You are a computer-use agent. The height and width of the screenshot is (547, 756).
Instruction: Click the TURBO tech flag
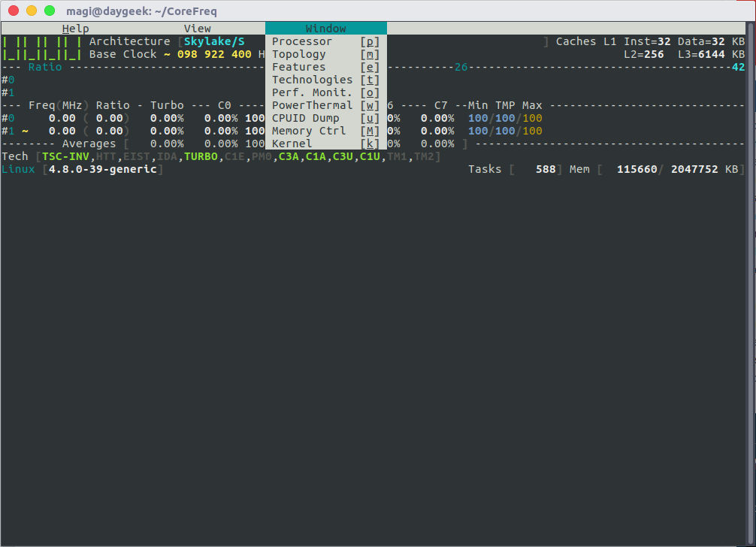coord(201,156)
